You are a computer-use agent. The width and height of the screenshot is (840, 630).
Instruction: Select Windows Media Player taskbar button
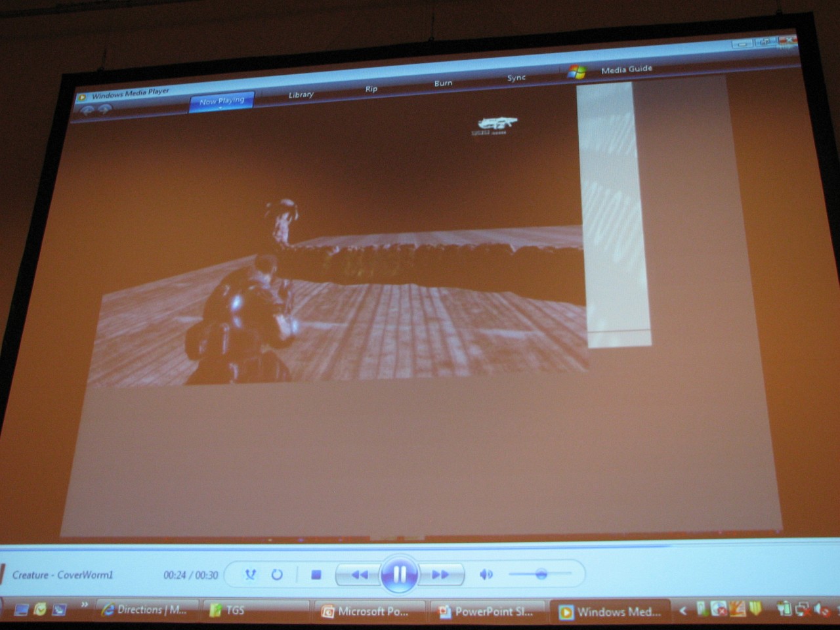[610, 612]
